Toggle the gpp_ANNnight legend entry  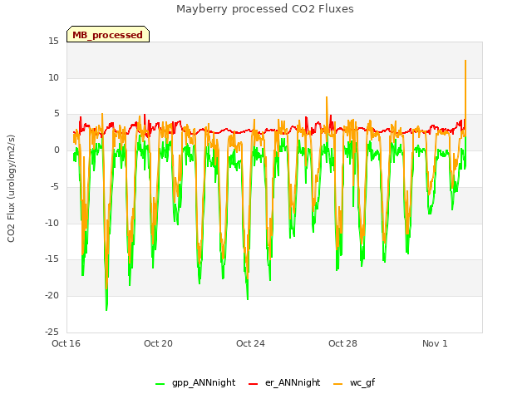[x=195, y=383]
